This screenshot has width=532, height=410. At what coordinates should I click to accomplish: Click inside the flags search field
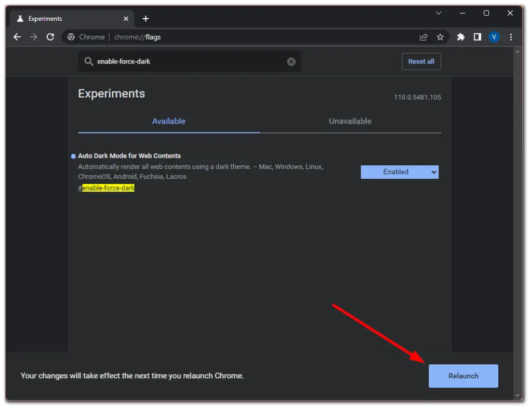click(x=182, y=61)
